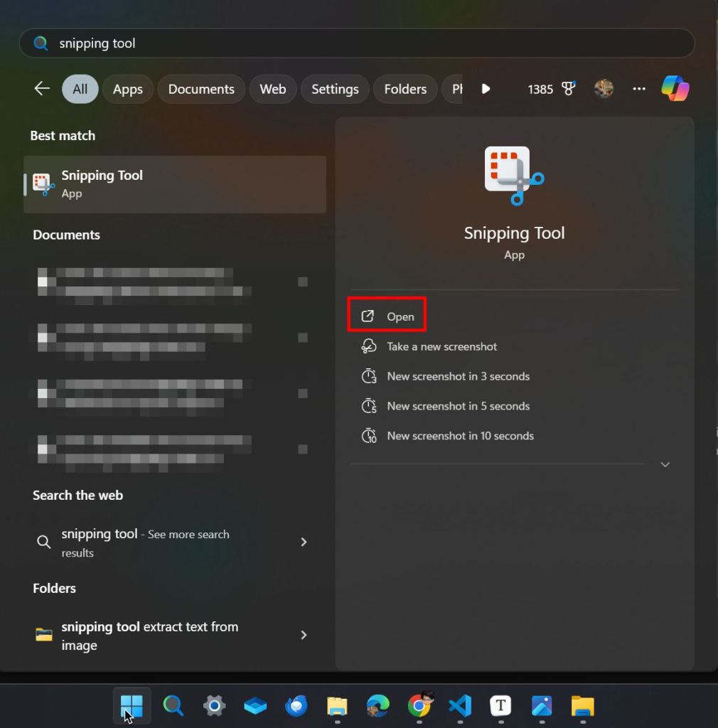This screenshot has height=728, width=718.
Task: Open the three-dot options menu
Action: click(639, 88)
